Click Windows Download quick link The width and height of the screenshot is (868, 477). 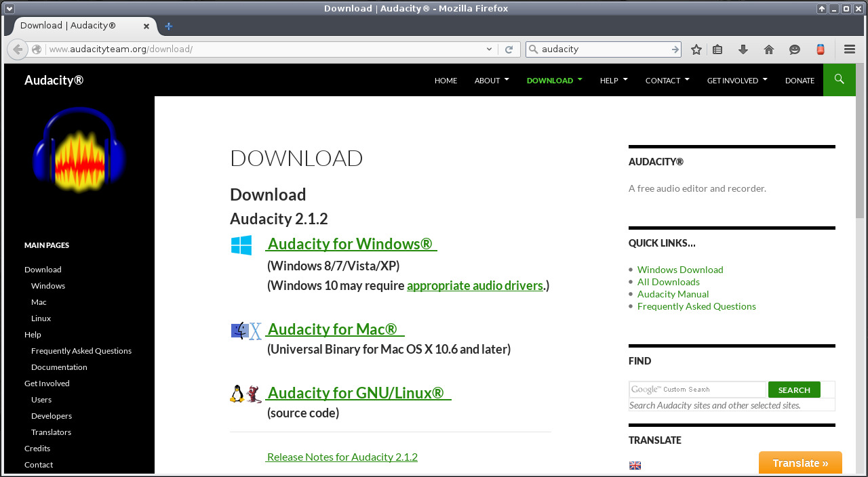(680, 270)
